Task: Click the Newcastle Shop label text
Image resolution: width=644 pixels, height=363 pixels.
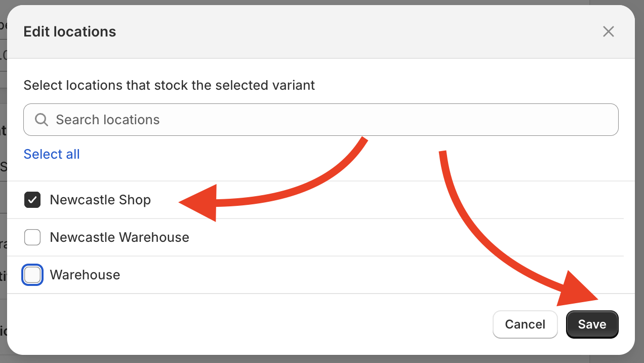Action: (100, 200)
